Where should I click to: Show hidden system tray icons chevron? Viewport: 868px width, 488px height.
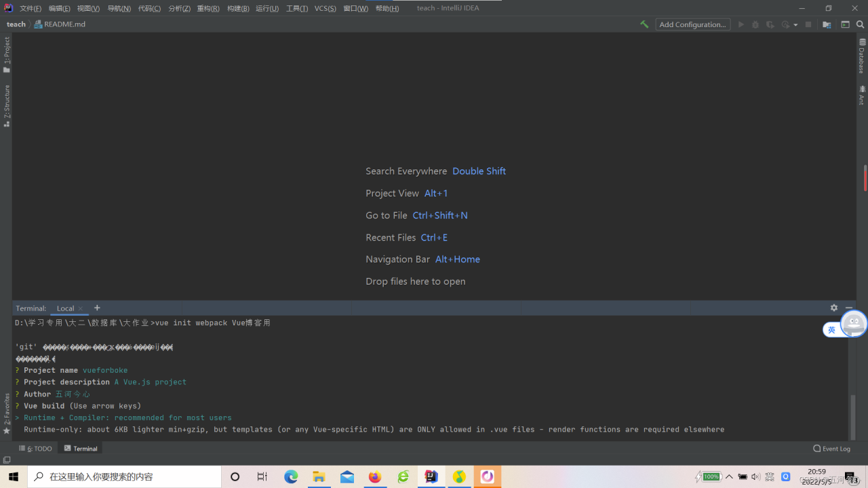tap(729, 476)
